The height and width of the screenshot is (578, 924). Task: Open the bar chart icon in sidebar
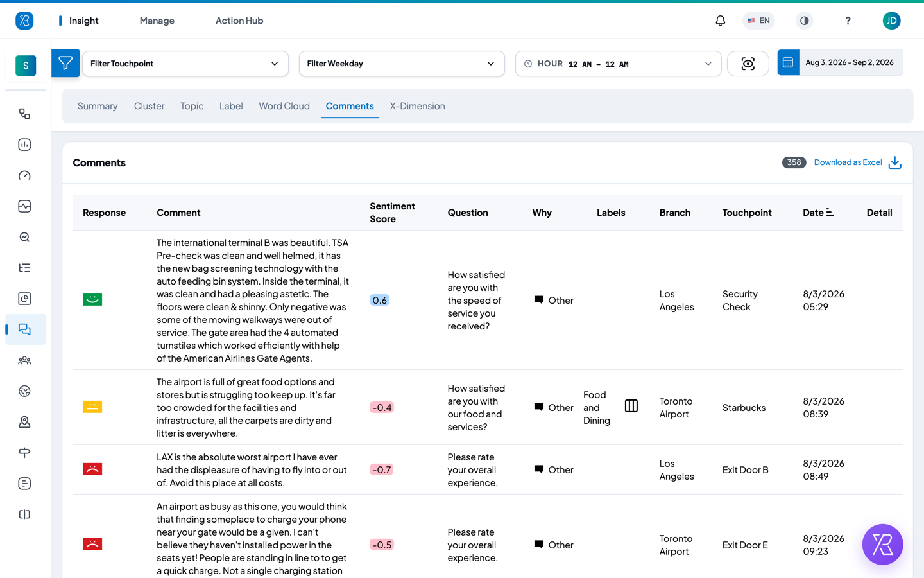[24, 144]
